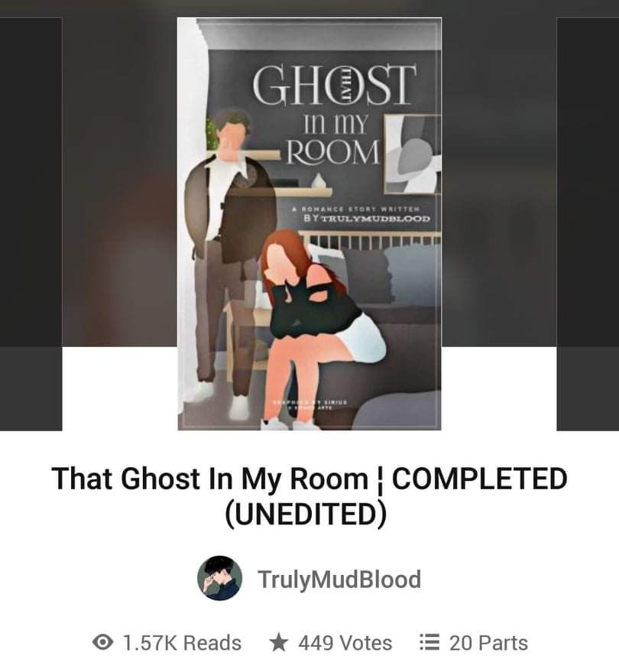Open the TrulyMudBlood profile link
The image size is (619, 672).
pos(339,579)
